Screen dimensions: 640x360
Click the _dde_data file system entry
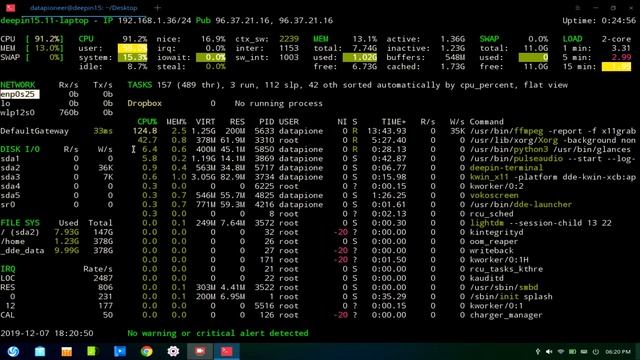point(56,251)
